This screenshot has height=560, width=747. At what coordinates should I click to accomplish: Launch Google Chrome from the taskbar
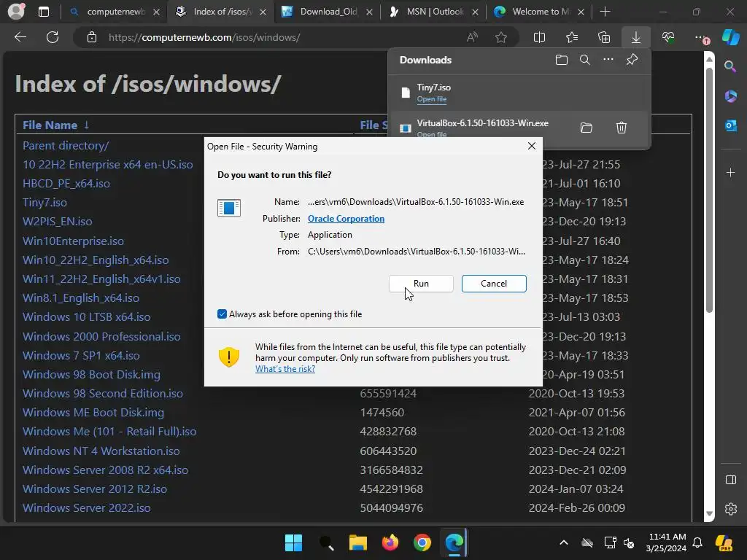tap(422, 542)
